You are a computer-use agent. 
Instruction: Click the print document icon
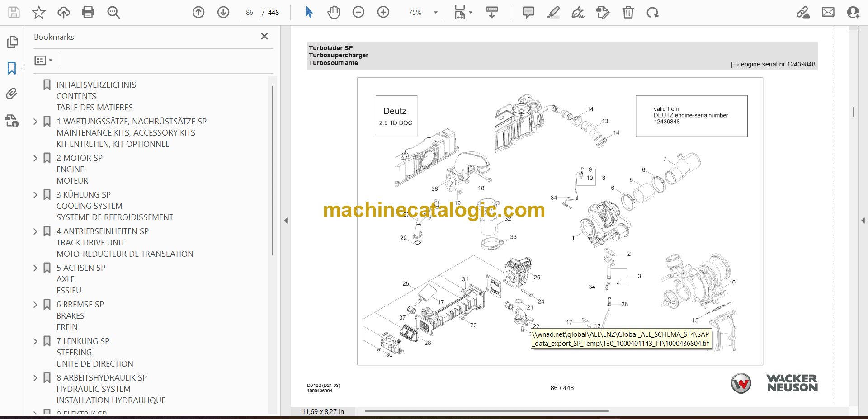(88, 12)
